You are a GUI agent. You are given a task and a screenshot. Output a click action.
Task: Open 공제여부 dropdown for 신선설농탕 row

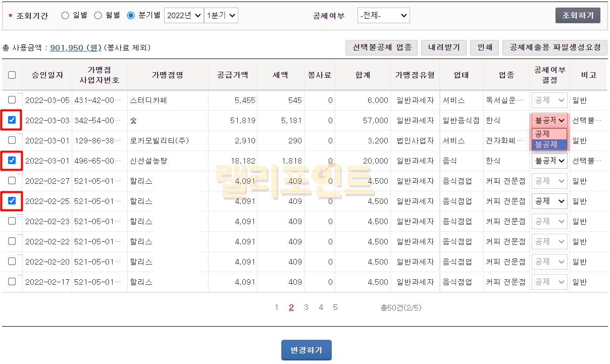pyautogui.click(x=549, y=161)
